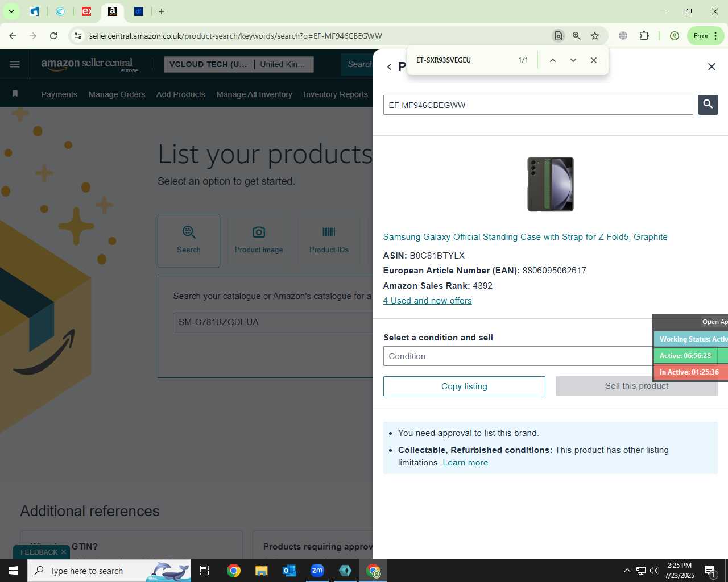Image resolution: width=728 pixels, height=582 pixels.
Task: Show hidden system tray icons
Action: click(627, 571)
